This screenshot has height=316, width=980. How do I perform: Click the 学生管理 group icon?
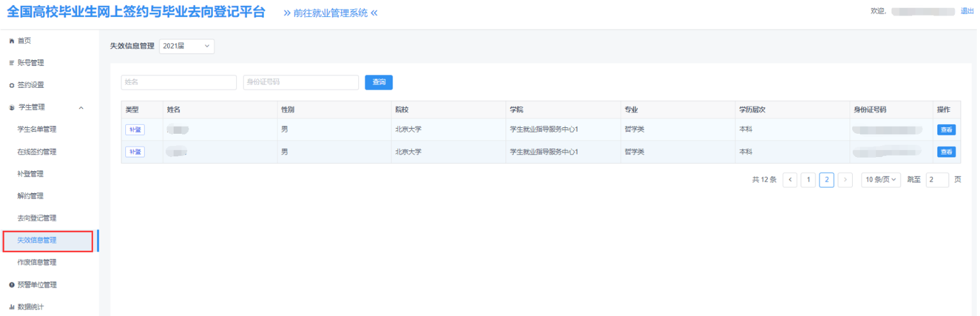(x=11, y=107)
